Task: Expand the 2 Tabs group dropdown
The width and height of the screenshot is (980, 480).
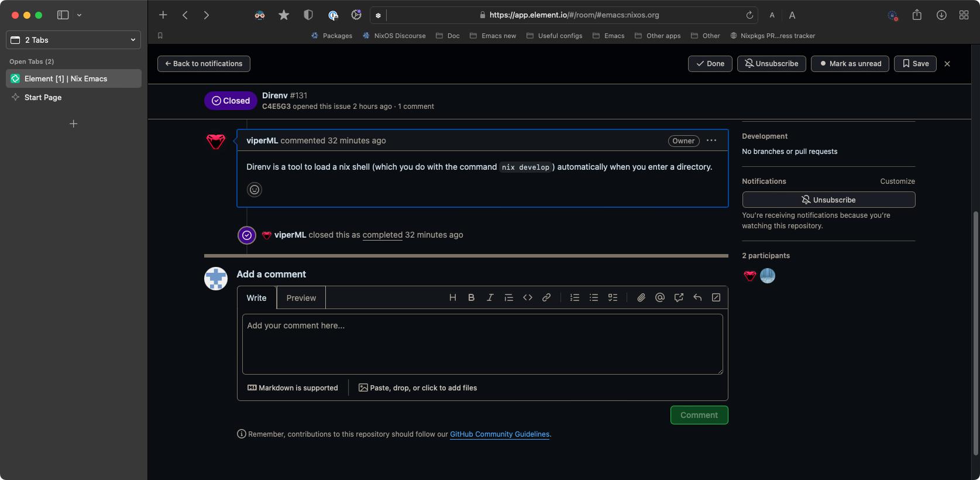Action: click(x=73, y=40)
